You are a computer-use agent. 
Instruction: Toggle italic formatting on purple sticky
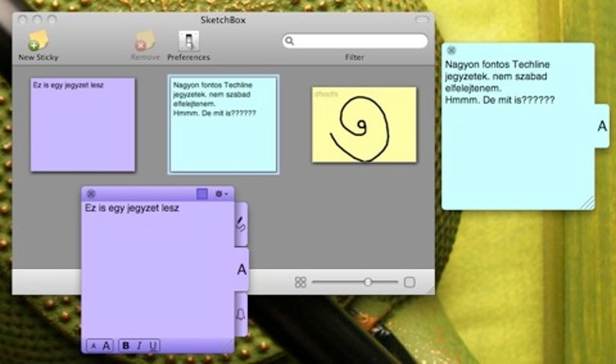139,346
